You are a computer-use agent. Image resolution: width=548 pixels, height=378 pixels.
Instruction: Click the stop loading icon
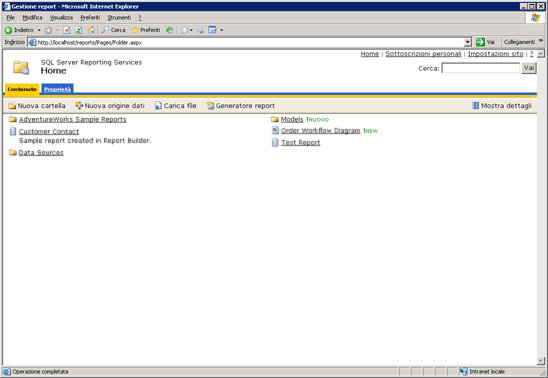click(x=67, y=30)
